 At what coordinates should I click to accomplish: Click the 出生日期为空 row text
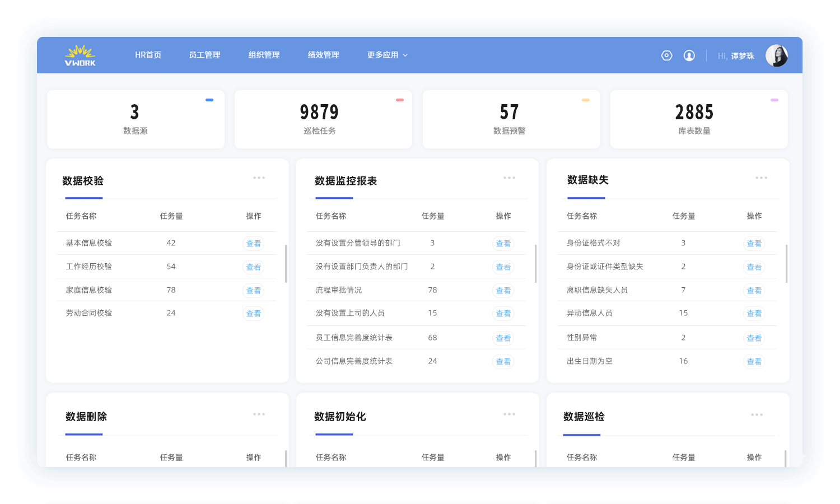click(590, 361)
